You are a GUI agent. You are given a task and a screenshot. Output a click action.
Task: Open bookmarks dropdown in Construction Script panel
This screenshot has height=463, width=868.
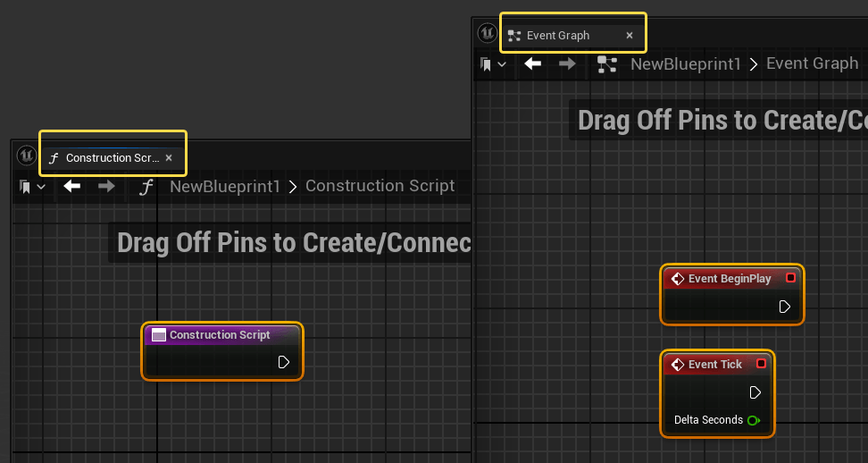[x=32, y=187]
